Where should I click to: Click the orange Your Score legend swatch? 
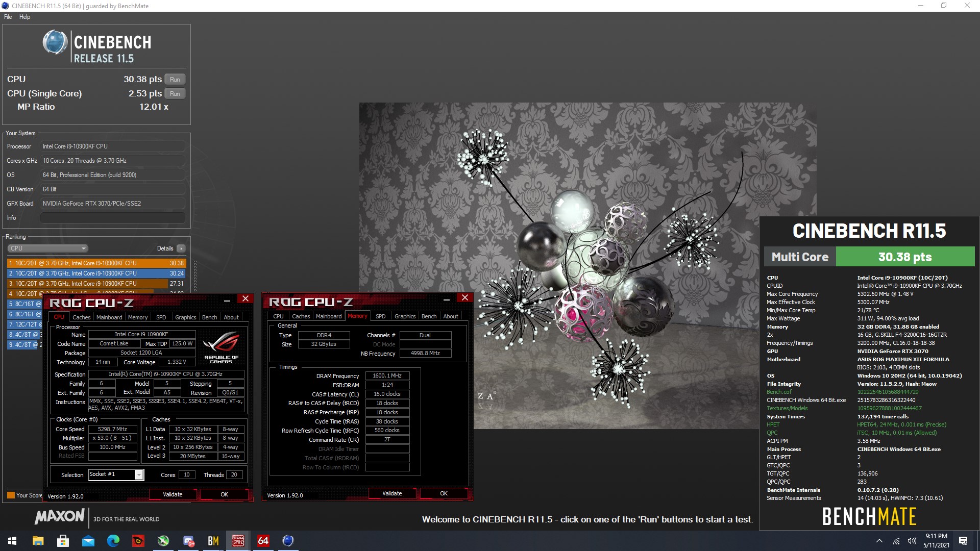11,495
